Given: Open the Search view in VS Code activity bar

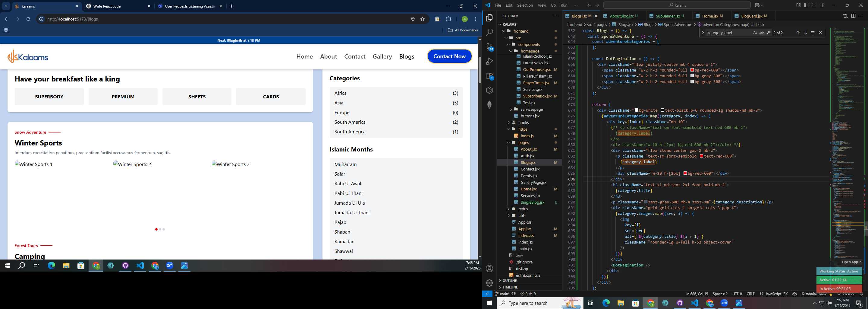Looking at the screenshot, I should click(x=489, y=32).
